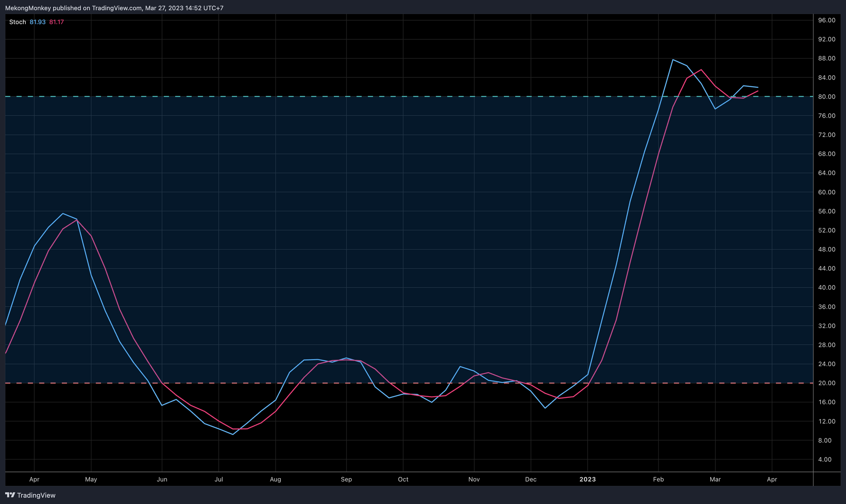Click the 76.00 price axis label
The image size is (846, 504).
(x=827, y=116)
